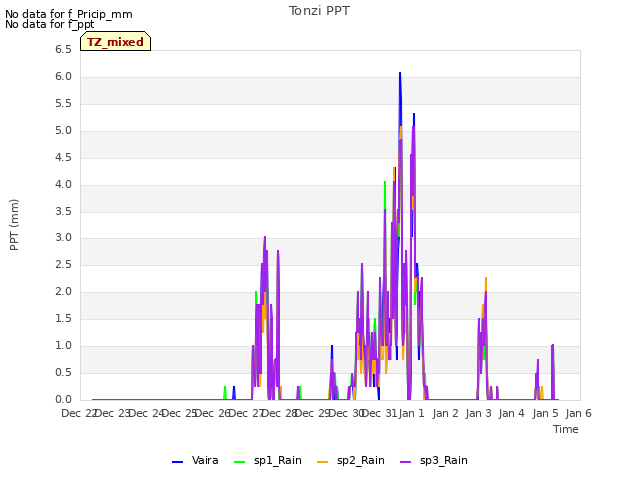Click the Jan 4 x-axis tick label
640x480 pixels.
(511, 413)
